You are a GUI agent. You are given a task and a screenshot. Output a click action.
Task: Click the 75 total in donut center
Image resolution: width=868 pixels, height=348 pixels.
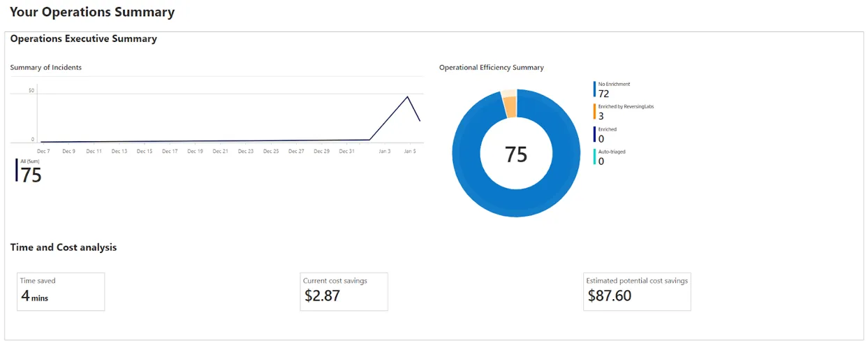point(516,154)
